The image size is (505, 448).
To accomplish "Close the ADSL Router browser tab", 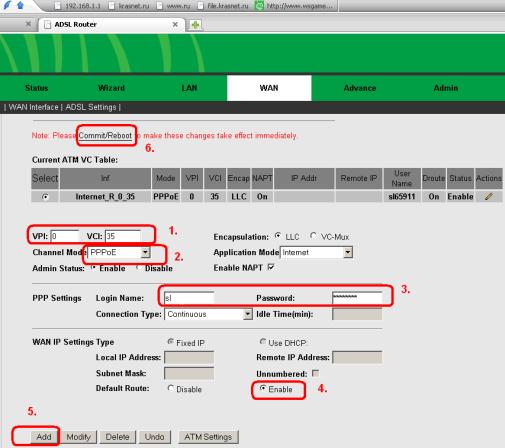I will click(175, 24).
